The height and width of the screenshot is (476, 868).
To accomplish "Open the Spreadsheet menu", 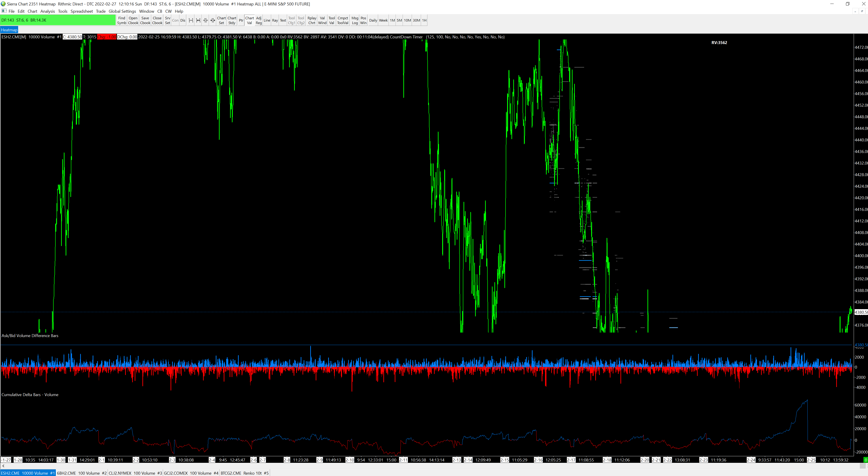I will click(x=82, y=11).
